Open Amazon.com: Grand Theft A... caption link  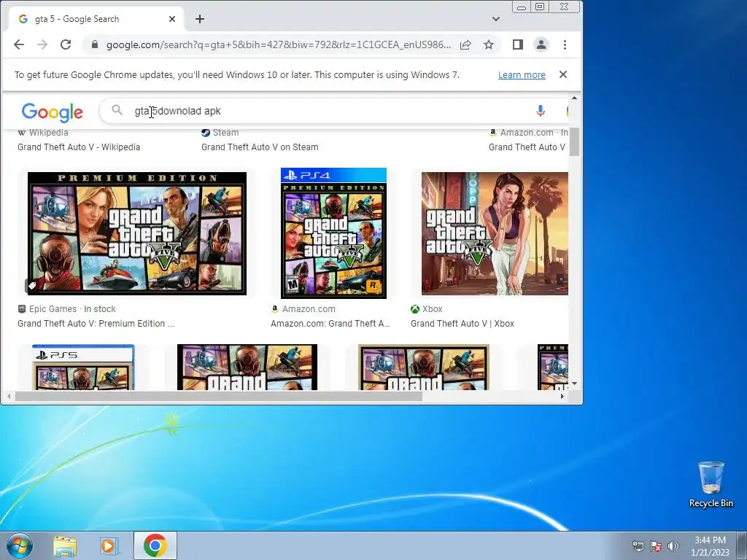tap(330, 324)
